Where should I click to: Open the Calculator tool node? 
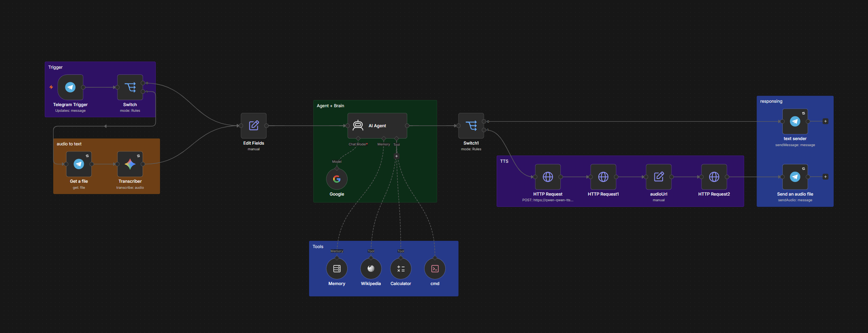coord(401,268)
